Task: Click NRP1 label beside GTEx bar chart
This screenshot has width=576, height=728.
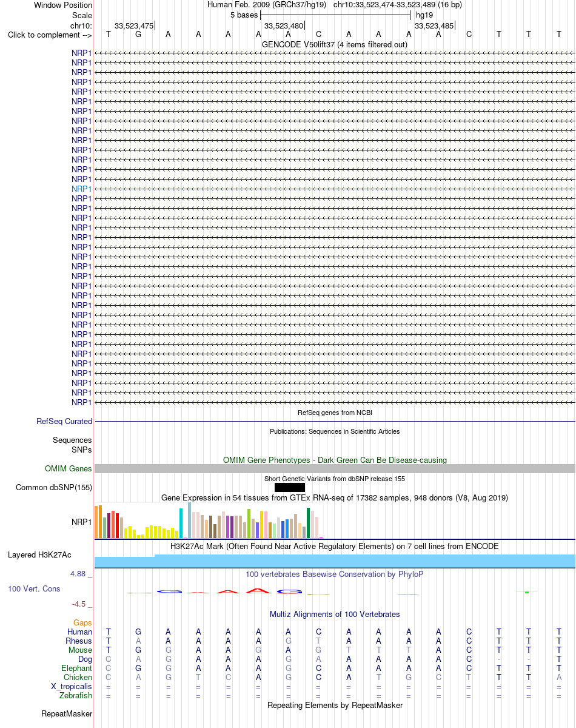Action: (82, 521)
